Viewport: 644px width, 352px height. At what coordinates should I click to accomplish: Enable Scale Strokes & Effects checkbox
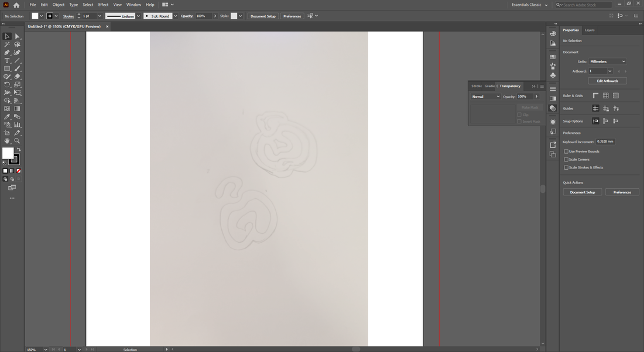click(x=566, y=167)
